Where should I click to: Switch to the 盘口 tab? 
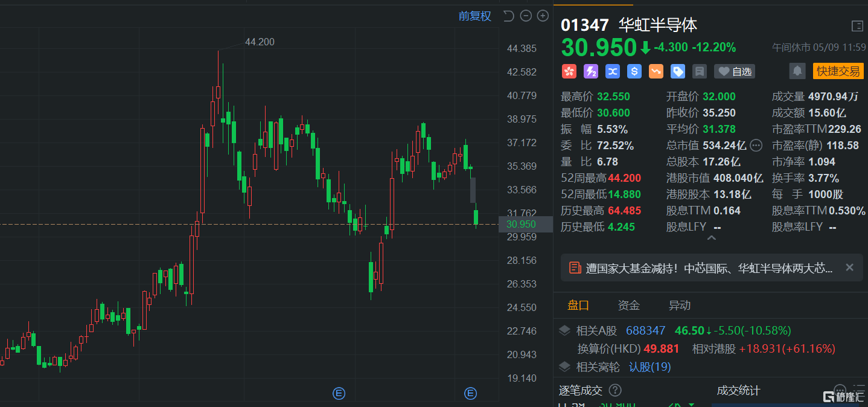click(x=578, y=306)
